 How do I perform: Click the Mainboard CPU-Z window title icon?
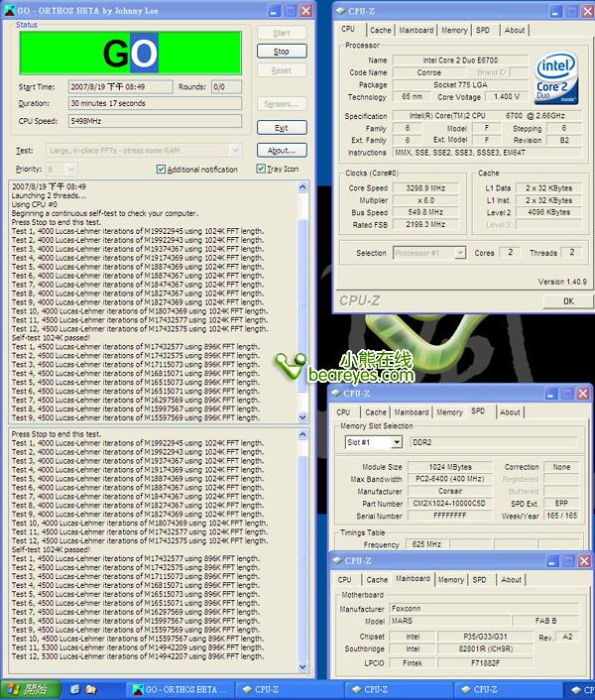337,561
